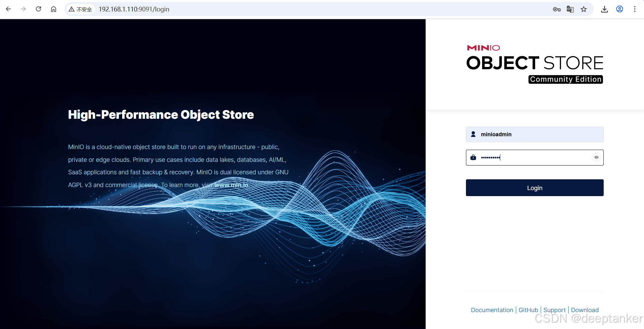
Task: Click the not-secure warning indicator
Action: pyautogui.click(x=80, y=9)
